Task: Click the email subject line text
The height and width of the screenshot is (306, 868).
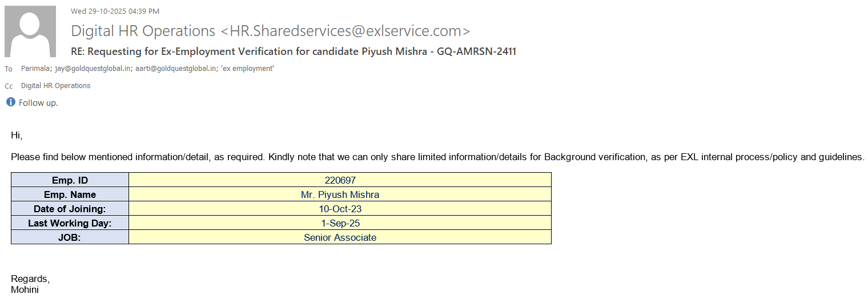Action: click(294, 51)
